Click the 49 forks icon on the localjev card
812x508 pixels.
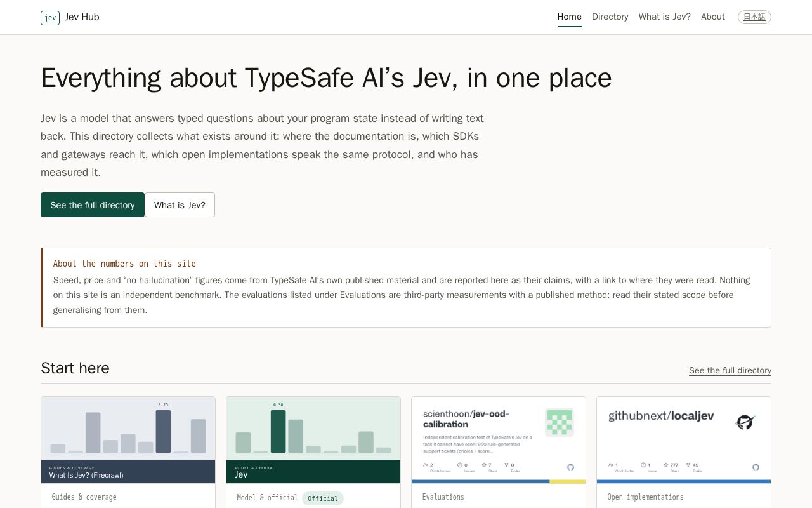point(688,465)
